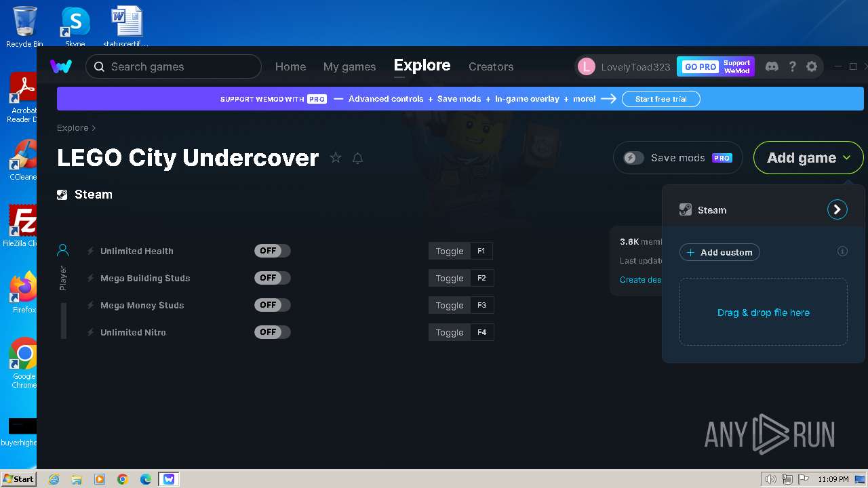Click Toggle button for Mega Money Studs
This screenshot has width=868, height=488.
tap(449, 305)
